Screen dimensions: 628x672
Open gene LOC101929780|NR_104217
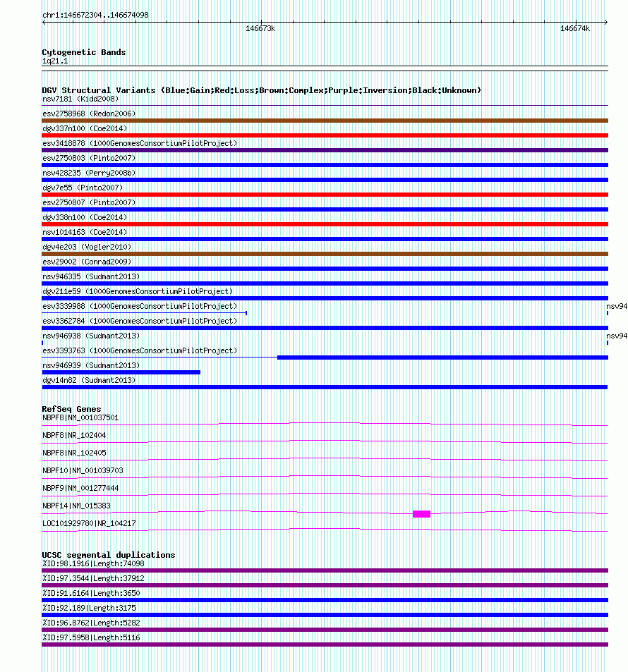tap(89, 523)
